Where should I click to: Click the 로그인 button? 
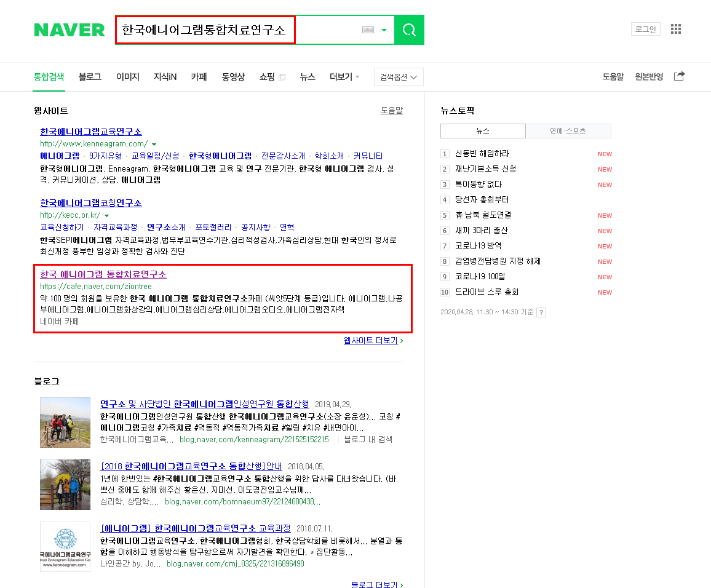[645, 29]
